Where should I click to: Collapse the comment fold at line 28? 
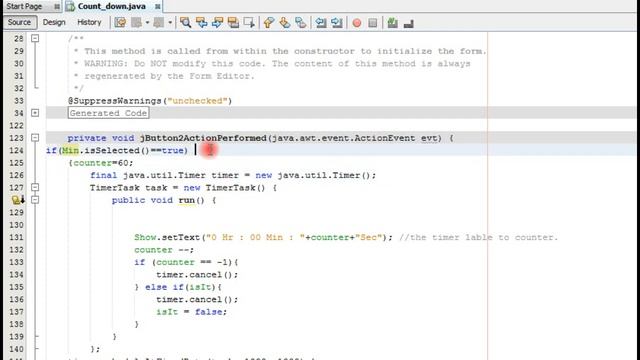(x=35, y=38)
